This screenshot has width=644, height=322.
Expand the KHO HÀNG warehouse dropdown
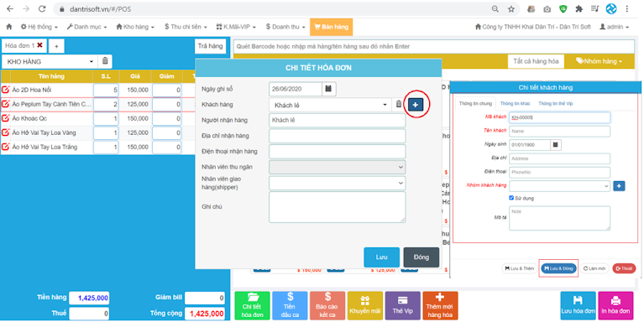50,61
